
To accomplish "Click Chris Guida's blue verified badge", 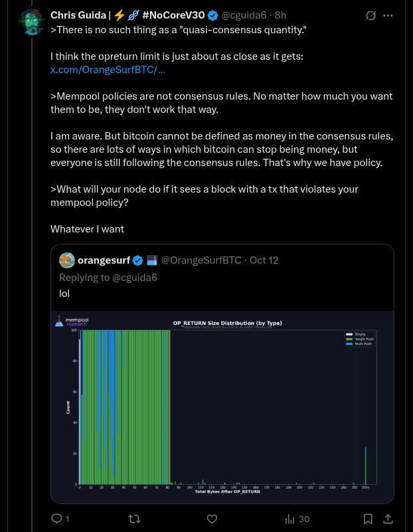I will pos(213,15).
